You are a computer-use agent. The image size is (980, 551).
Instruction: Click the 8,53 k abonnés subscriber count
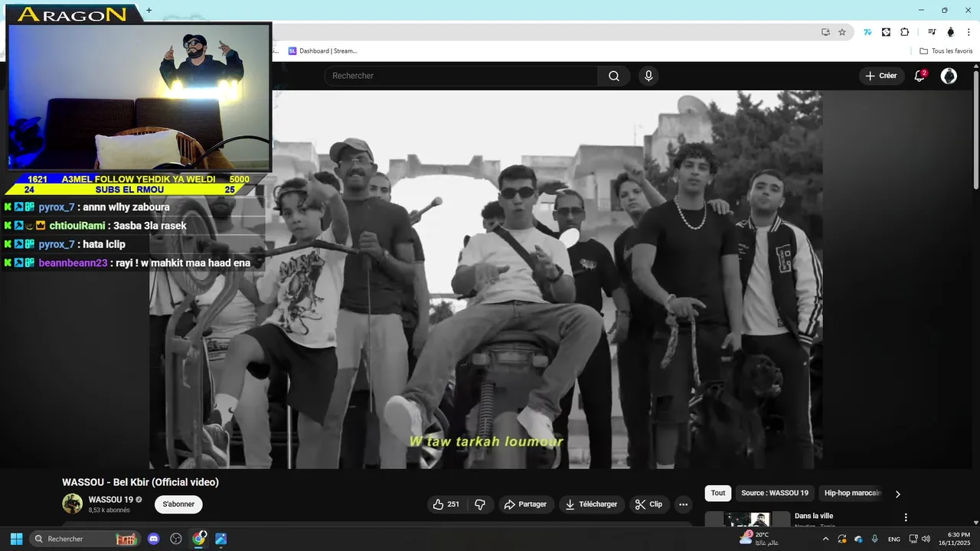pyautogui.click(x=109, y=510)
